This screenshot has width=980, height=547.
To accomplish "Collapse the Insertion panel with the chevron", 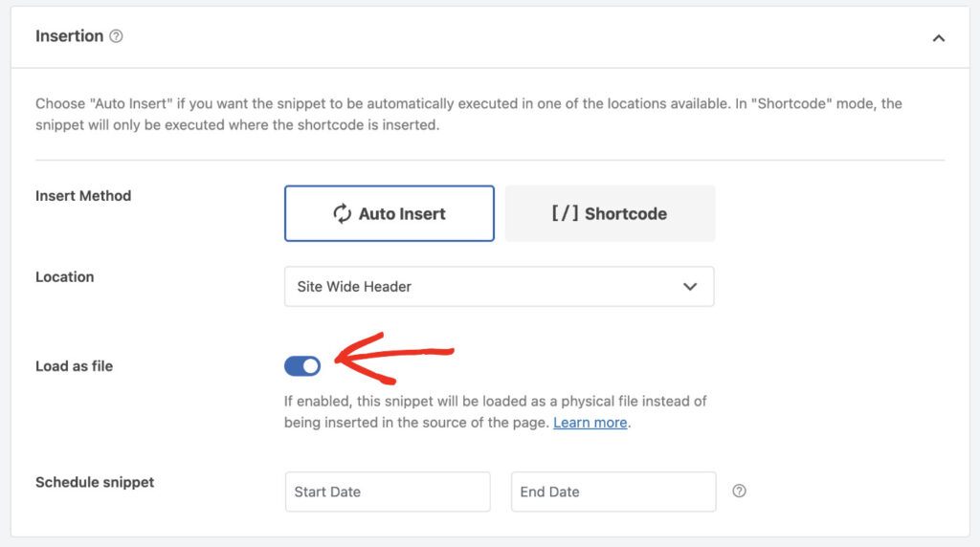I will tap(938, 38).
